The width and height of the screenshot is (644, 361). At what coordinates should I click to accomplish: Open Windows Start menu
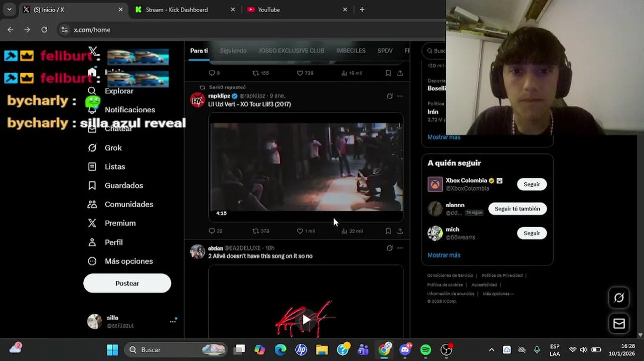click(x=112, y=350)
